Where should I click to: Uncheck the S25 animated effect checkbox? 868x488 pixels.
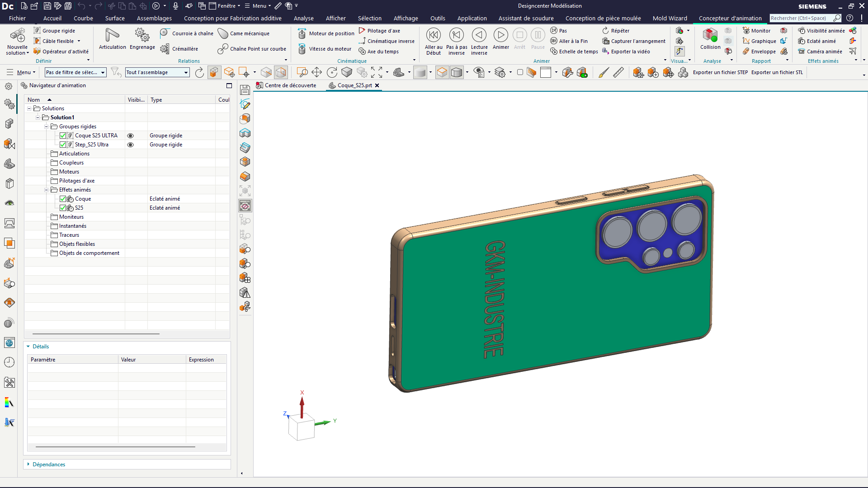click(x=63, y=208)
